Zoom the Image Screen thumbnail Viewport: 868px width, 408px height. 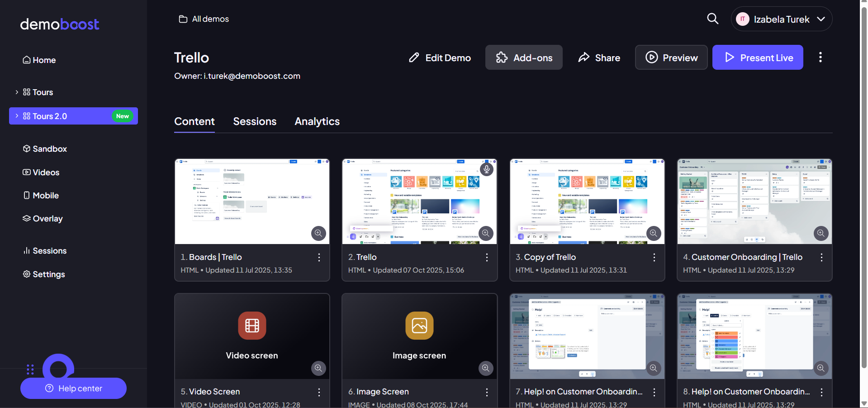pyautogui.click(x=486, y=368)
